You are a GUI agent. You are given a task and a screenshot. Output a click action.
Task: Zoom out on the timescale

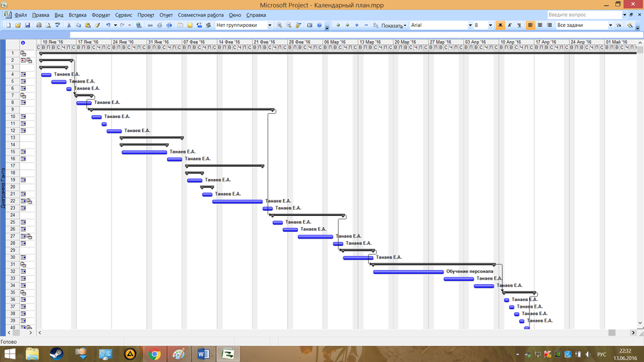(289, 25)
